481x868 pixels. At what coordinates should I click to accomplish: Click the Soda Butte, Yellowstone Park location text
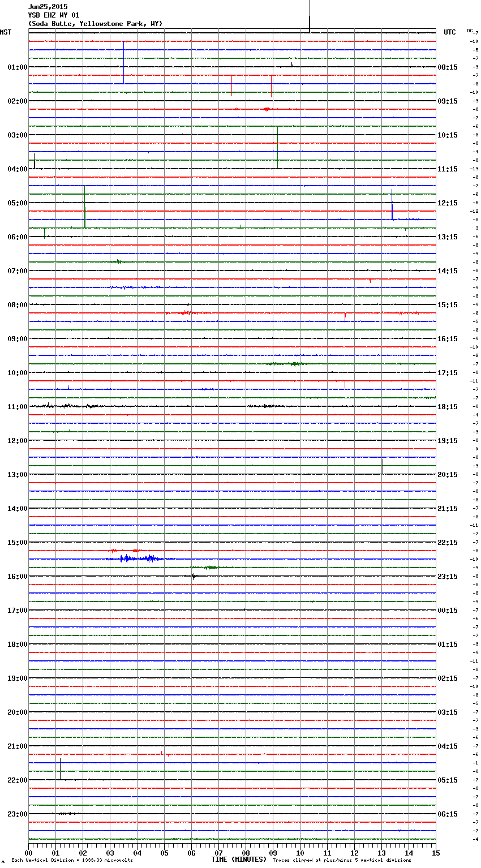click(95, 24)
